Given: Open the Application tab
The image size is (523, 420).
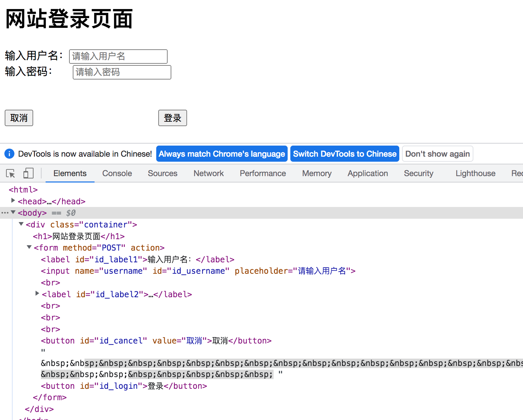Looking at the screenshot, I should pyautogui.click(x=368, y=173).
